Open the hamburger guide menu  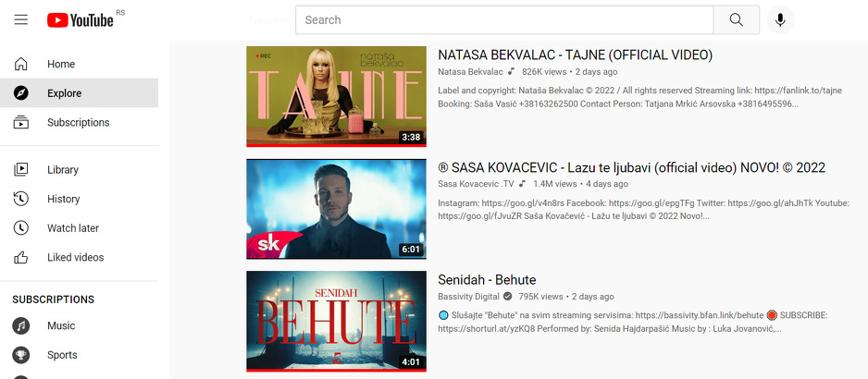(x=21, y=20)
